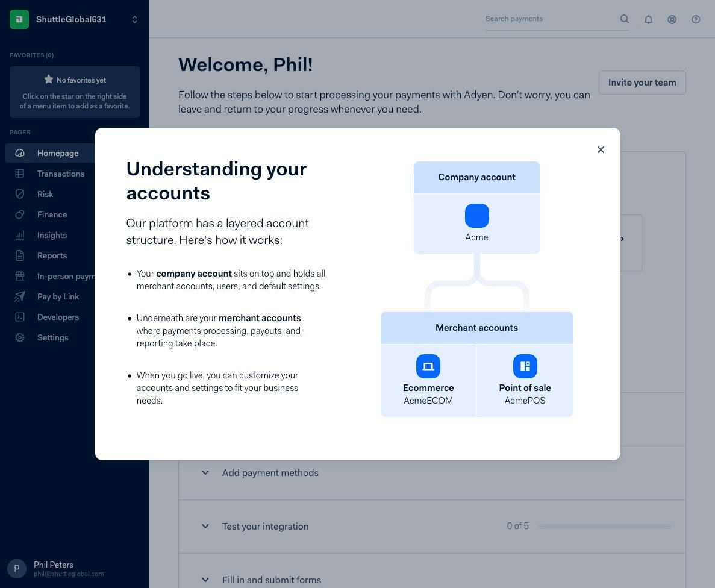Click the Merchant accounts header box
The height and width of the screenshot is (588, 715).
point(476,328)
